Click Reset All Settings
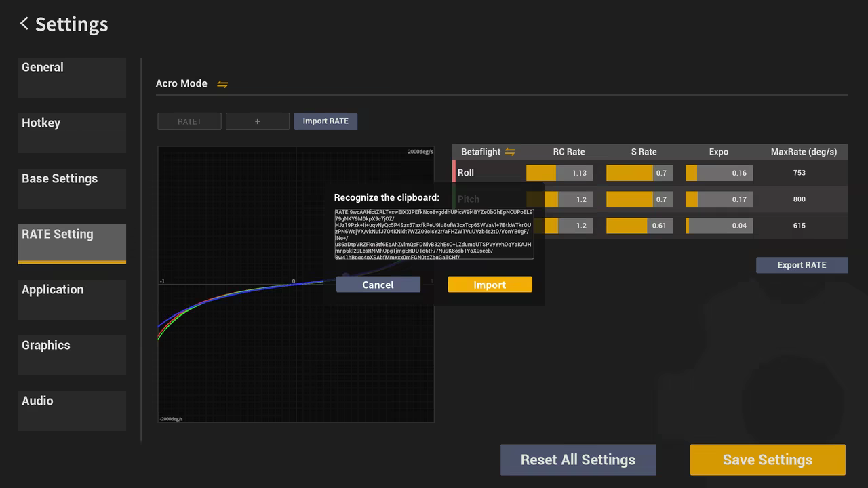 [x=578, y=460]
